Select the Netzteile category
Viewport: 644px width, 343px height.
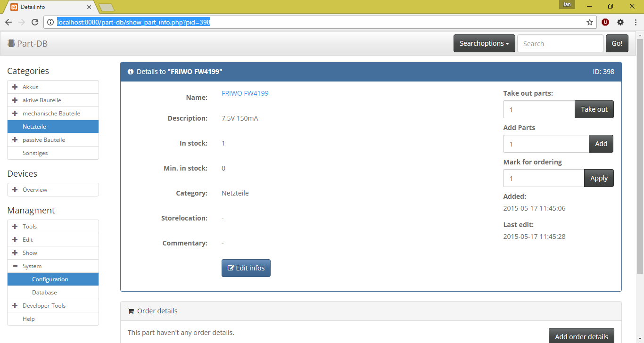(53, 127)
